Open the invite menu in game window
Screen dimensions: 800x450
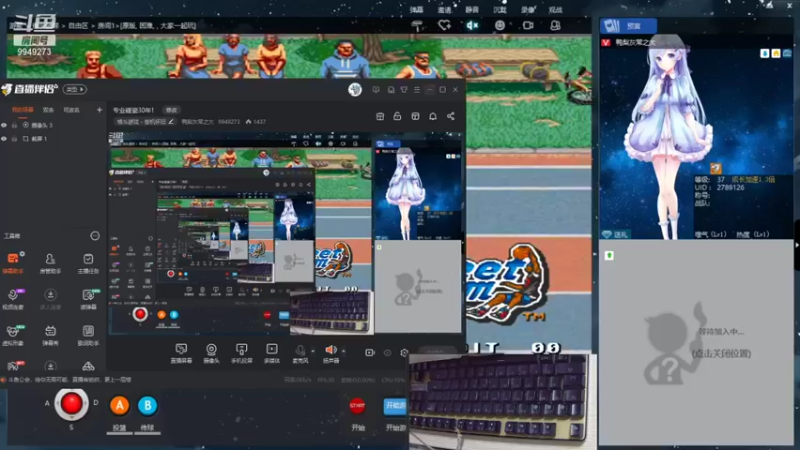click(x=444, y=10)
